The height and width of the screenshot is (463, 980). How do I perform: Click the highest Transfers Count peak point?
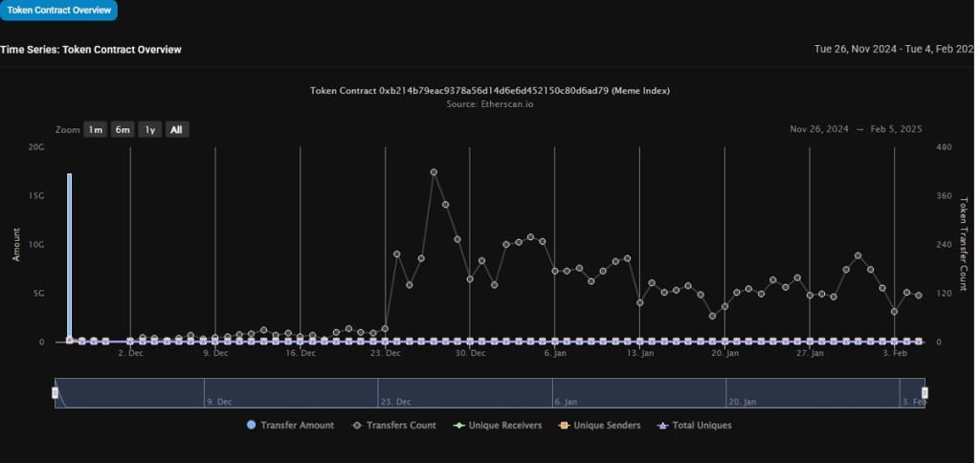[x=434, y=172]
